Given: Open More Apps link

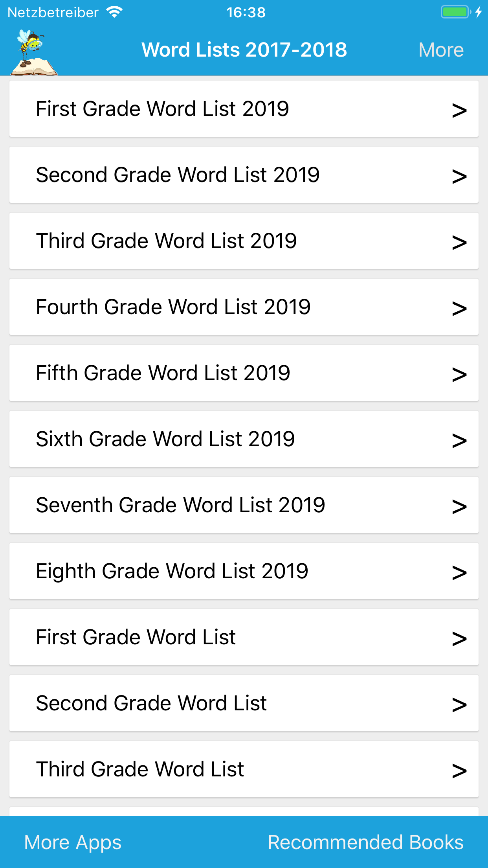Looking at the screenshot, I should point(73,842).
